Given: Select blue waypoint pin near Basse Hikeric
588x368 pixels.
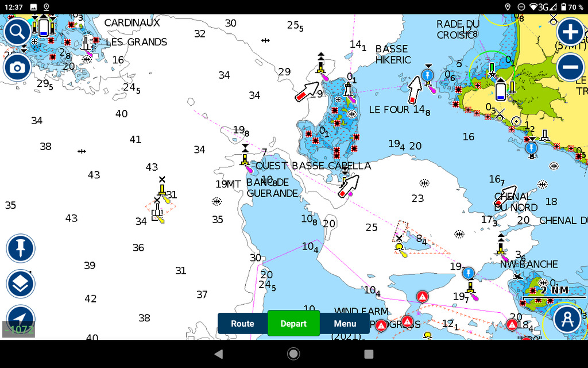Looking at the screenshot, I should click(x=427, y=75).
